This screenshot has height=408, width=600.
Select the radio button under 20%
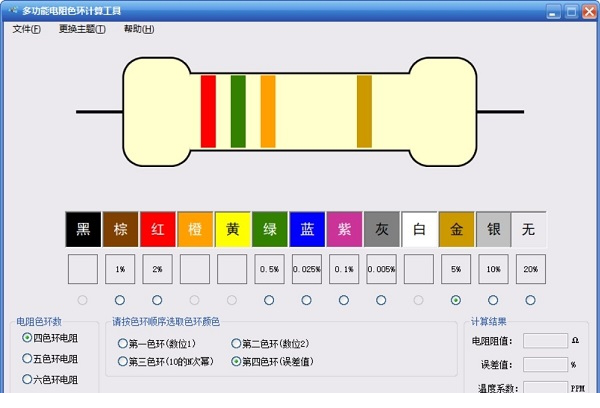click(530, 300)
